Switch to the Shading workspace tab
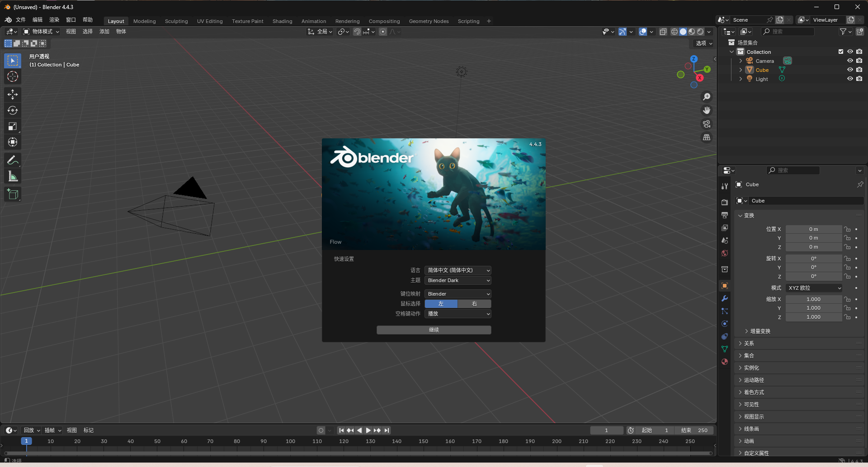The height and width of the screenshot is (467, 868). (x=282, y=21)
